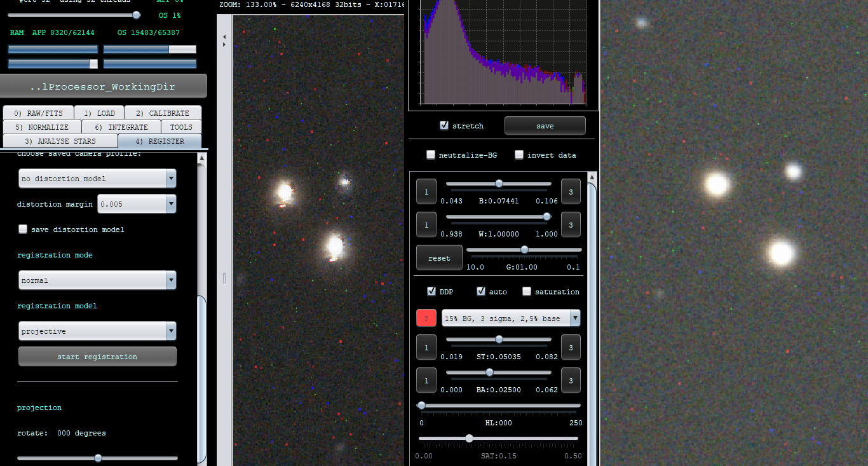Click the "1" button beside the BA slider
868x466 pixels.
point(426,380)
